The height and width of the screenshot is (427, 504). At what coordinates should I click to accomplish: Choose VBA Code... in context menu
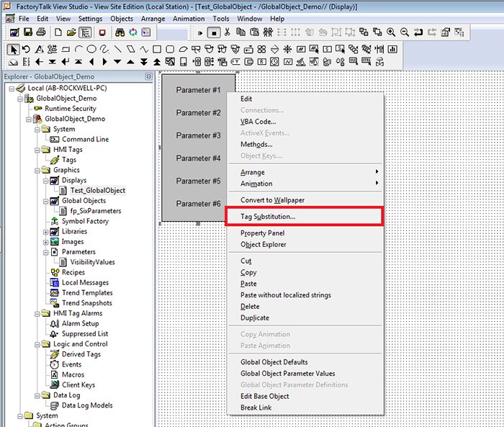[305, 122]
